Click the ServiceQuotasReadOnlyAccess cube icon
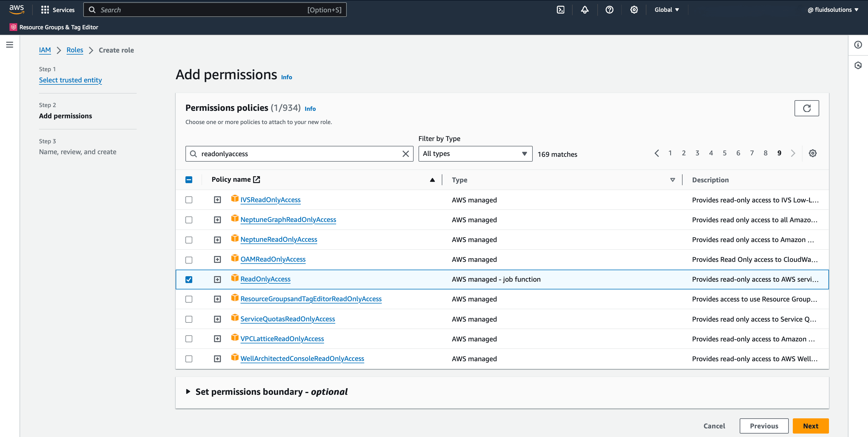Image resolution: width=868 pixels, height=437 pixels. click(235, 318)
